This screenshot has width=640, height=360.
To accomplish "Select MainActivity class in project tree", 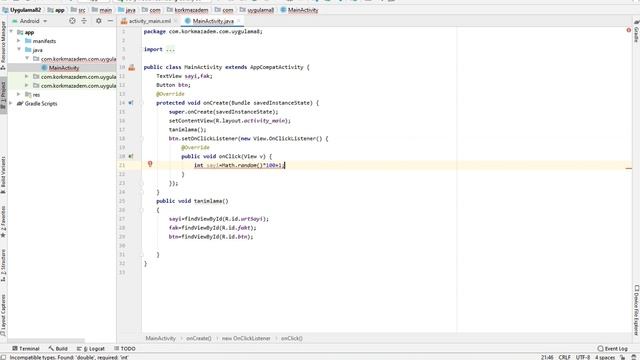I will 64,68.
